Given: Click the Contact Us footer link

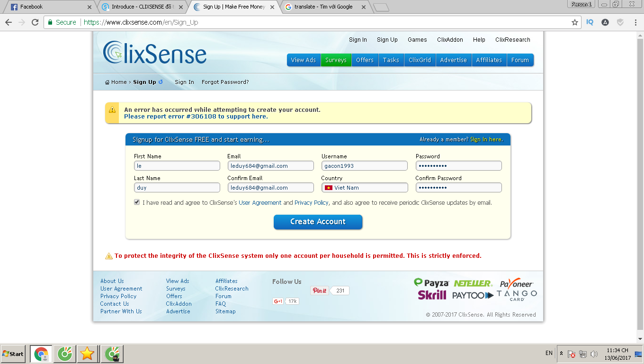Looking at the screenshot, I should point(115,304).
